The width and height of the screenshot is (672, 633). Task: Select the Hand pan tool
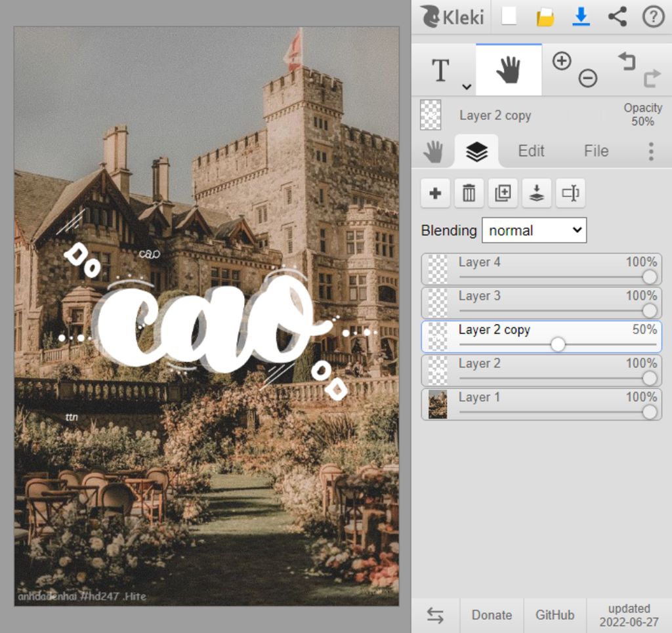coord(509,70)
